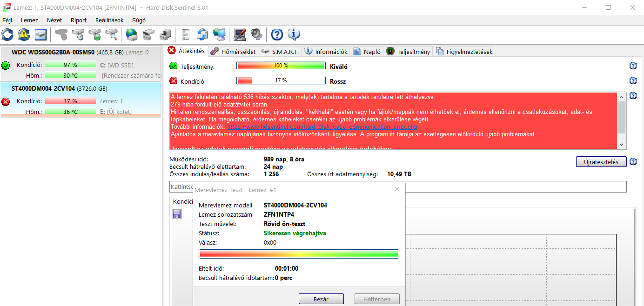This screenshot has width=644, height=306.
Task: Click the 17 % Kondíció health bar in overview
Action: tap(281, 80)
